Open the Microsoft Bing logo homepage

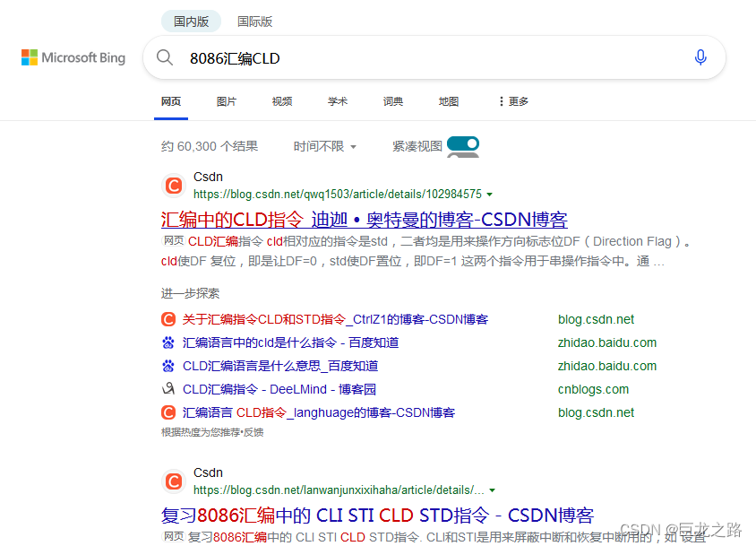coord(73,57)
